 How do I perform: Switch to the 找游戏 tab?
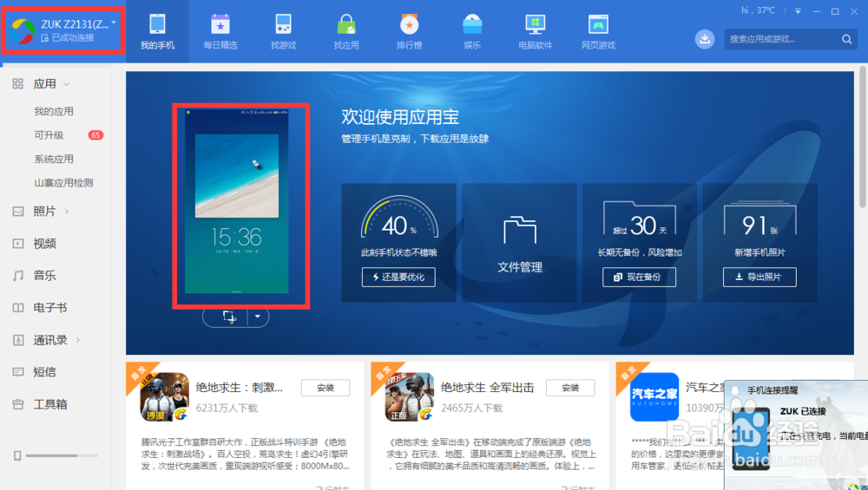[284, 31]
